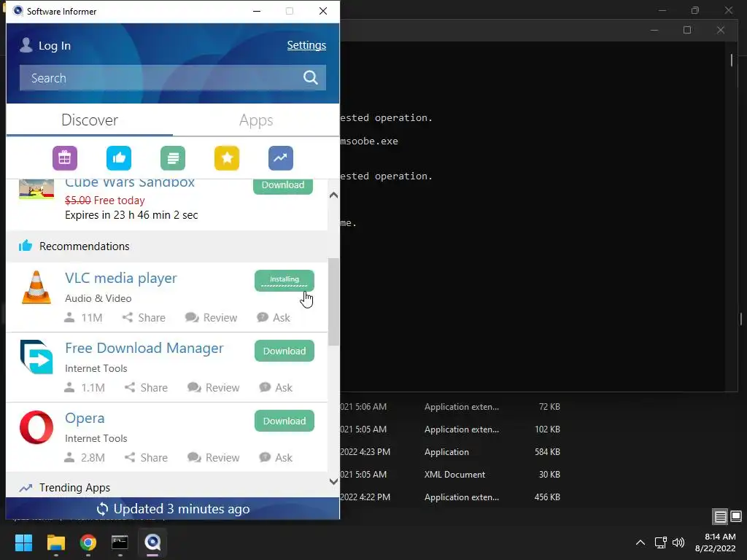Click the search magnifier icon
The height and width of the screenshot is (560, 747).
click(x=311, y=77)
